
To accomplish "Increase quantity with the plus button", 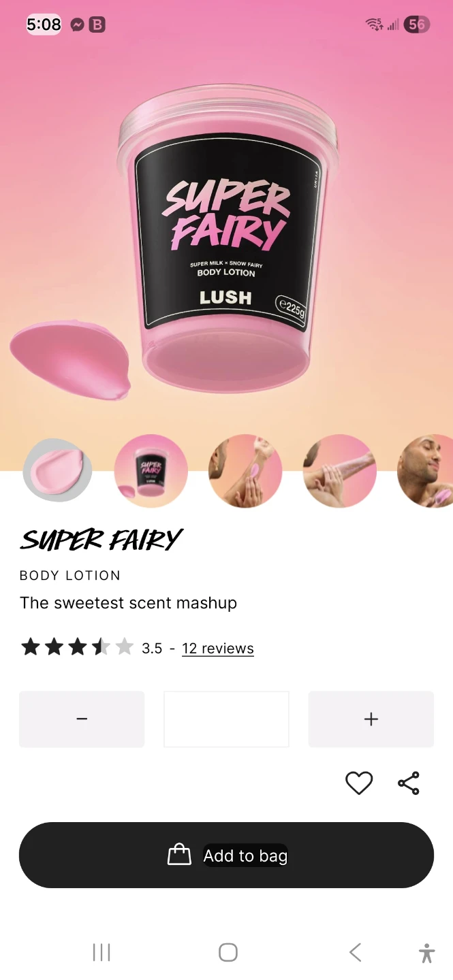I will (371, 719).
